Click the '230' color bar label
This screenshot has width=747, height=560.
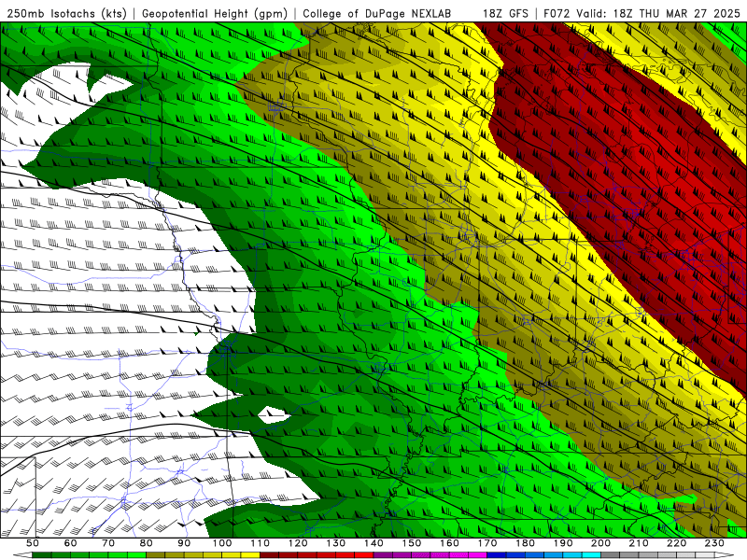point(714,543)
